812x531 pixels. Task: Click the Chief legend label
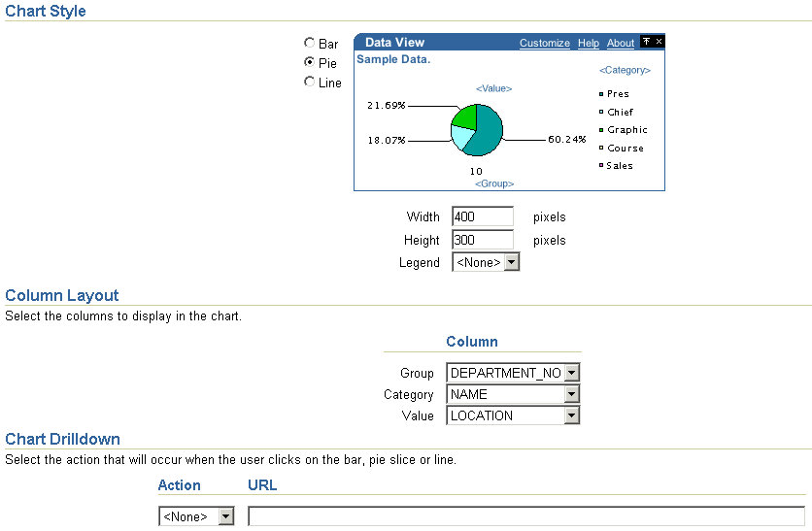pyautogui.click(x=620, y=112)
